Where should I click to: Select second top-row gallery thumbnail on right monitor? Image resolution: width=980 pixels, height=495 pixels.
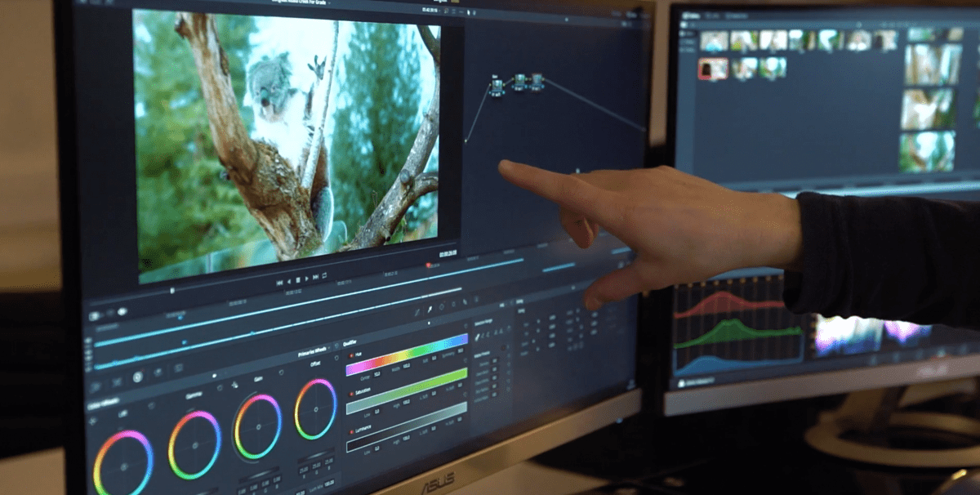coord(744,40)
